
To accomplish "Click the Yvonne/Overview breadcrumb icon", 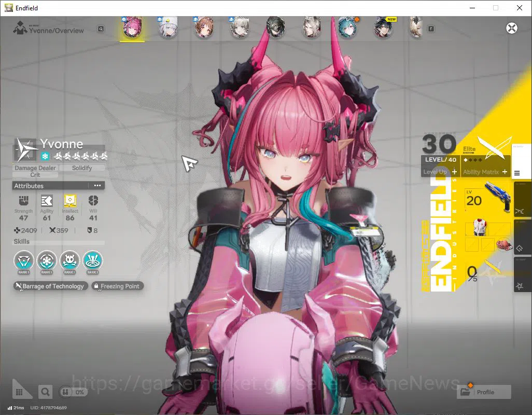I will tap(20, 28).
